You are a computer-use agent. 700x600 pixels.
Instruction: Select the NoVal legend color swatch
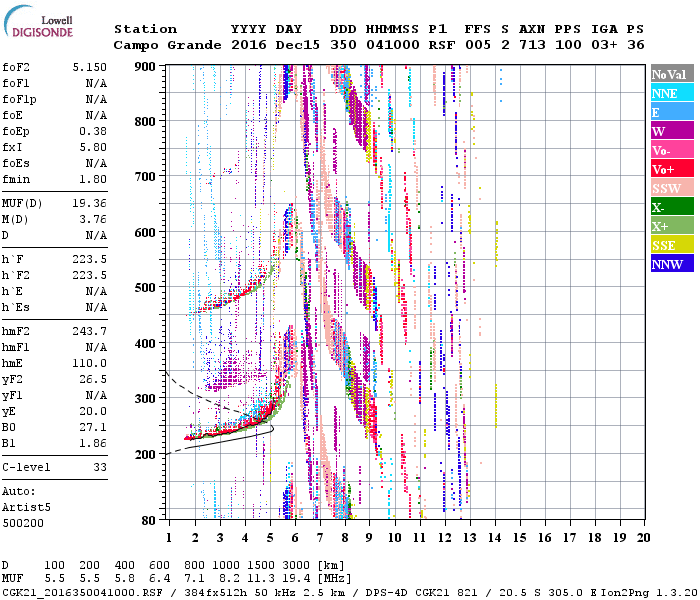pos(672,74)
